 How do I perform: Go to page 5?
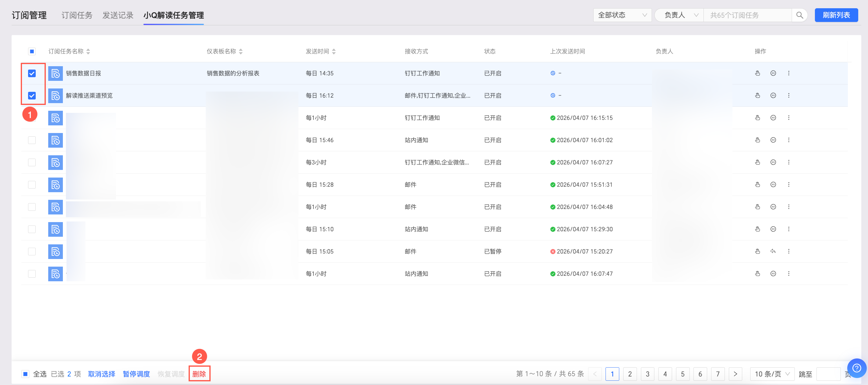(x=682, y=373)
